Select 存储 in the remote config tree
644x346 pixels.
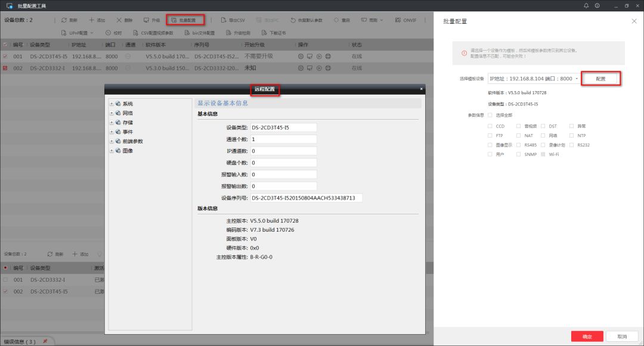128,123
